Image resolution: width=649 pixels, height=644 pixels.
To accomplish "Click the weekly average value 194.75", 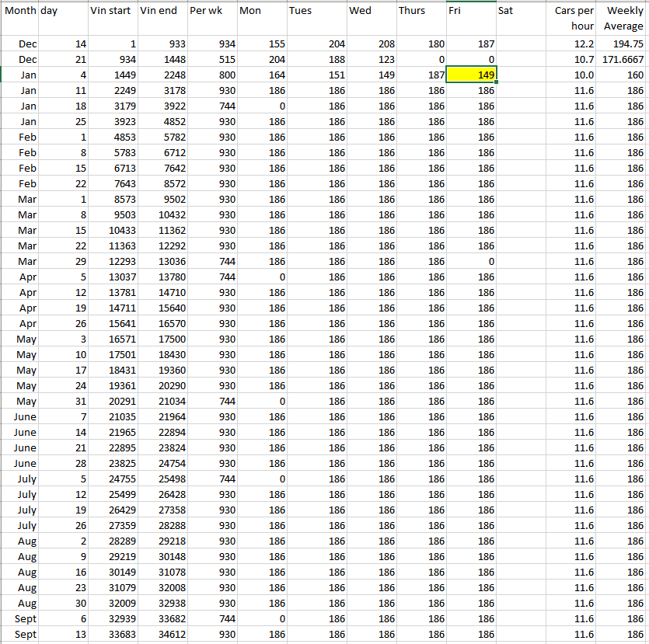I will pyautogui.click(x=623, y=44).
